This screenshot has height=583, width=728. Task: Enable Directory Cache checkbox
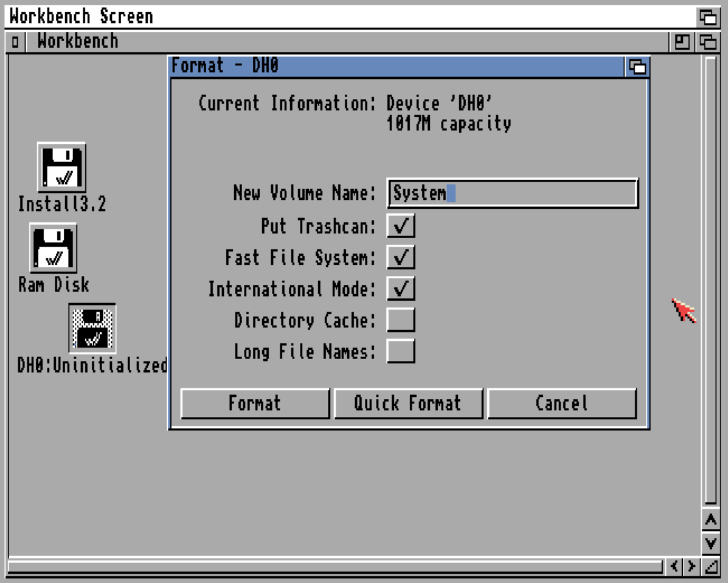(x=401, y=320)
